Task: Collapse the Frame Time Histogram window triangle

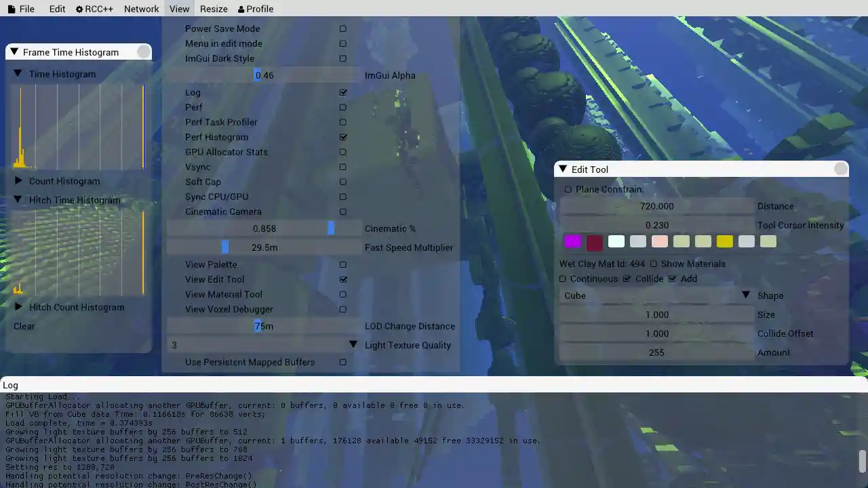Action: coord(14,52)
